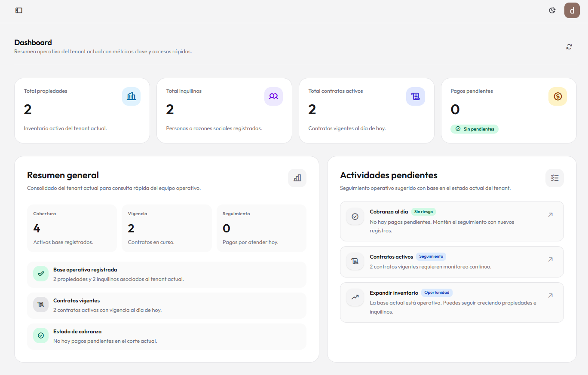
Task: Click the Actividades pendientes heading
Action: pos(389,175)
